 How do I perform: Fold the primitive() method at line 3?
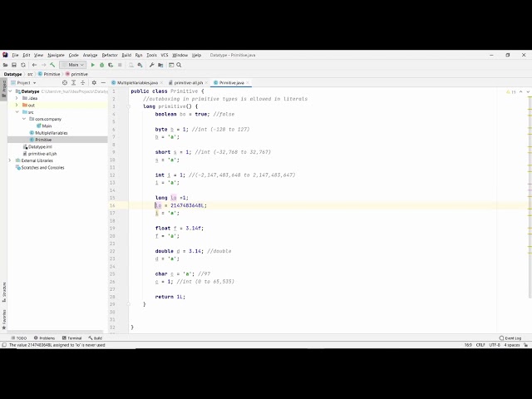(129, 106)
